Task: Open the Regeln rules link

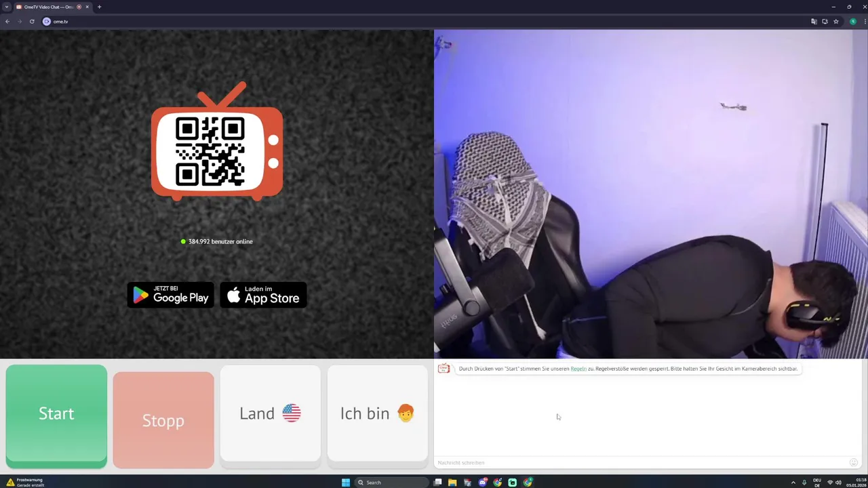Action: coord(578,369)
